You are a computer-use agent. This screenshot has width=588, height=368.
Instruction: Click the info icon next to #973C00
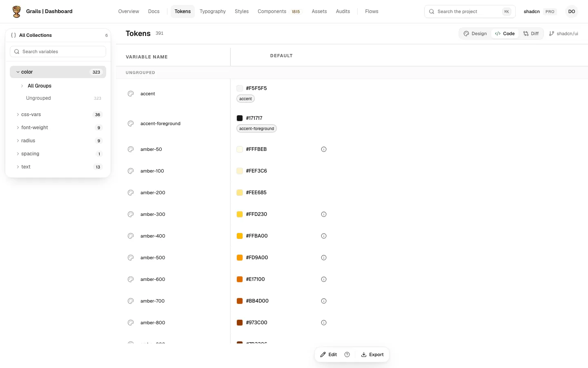(x=324, y=323)
